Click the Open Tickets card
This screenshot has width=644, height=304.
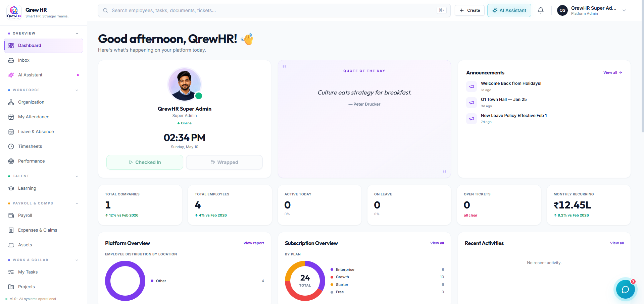499,205
